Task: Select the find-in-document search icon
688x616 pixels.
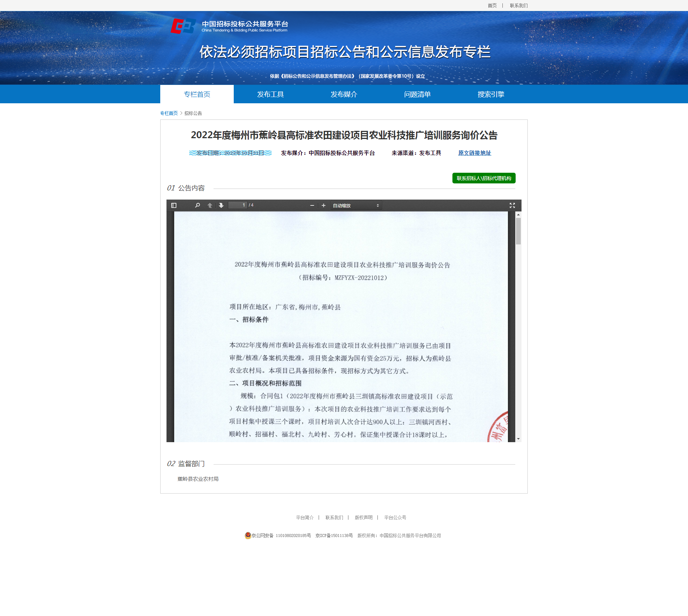Action: [x=197, y=205]
